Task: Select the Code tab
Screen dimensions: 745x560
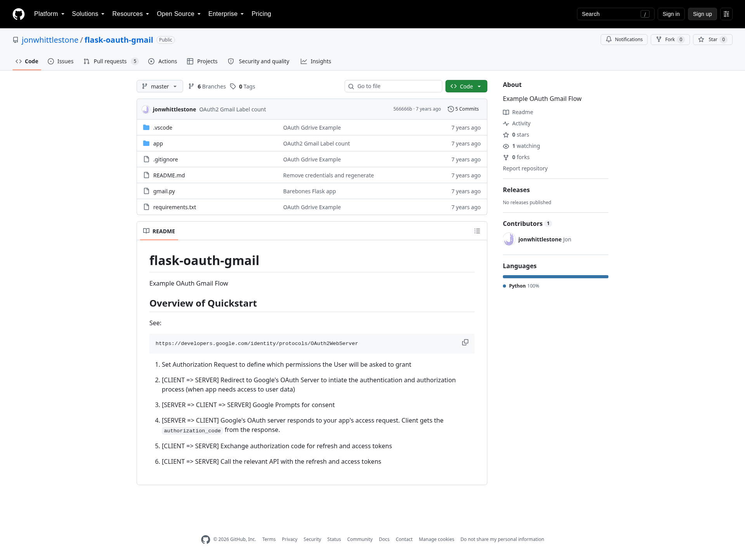Action: coord(27,61)
